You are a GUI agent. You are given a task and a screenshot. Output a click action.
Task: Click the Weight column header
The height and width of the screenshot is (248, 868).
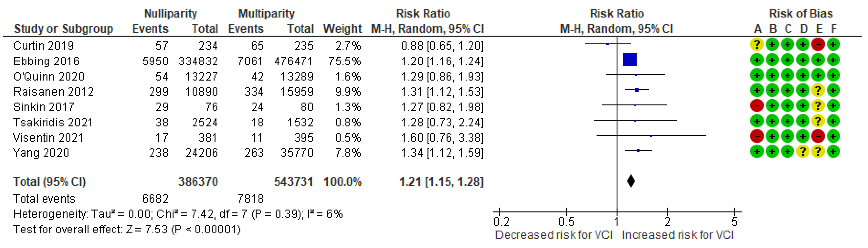[342, 29]
